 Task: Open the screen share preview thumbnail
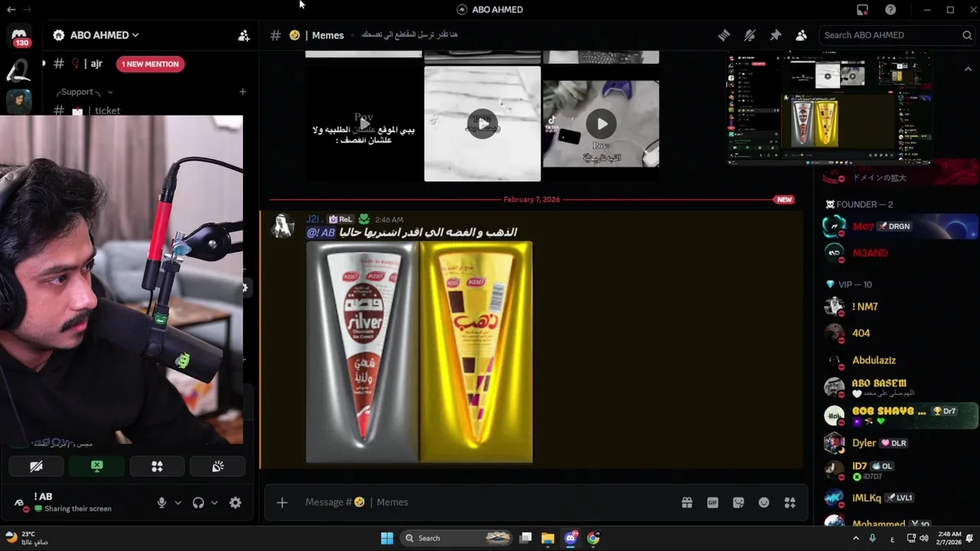click(828, 109)
